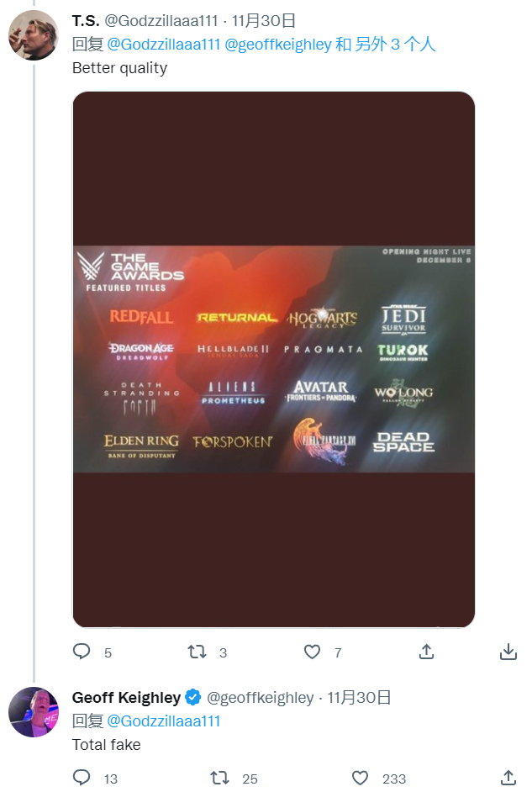532x792 pixels.
Task: Reply to Geoff Keighley's Total fake tweet
Action: (x=82, y=778)
